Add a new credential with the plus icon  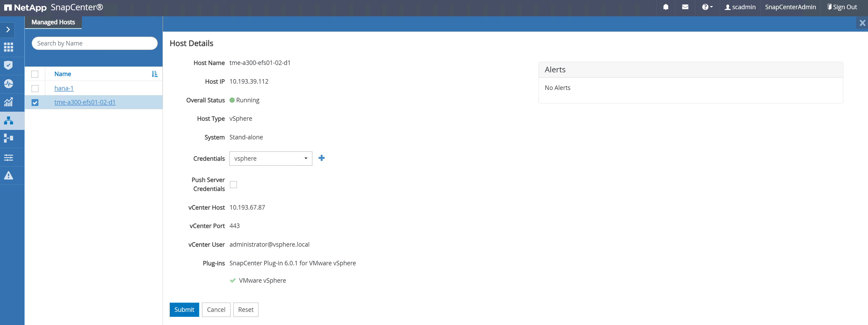click(322, 158)
